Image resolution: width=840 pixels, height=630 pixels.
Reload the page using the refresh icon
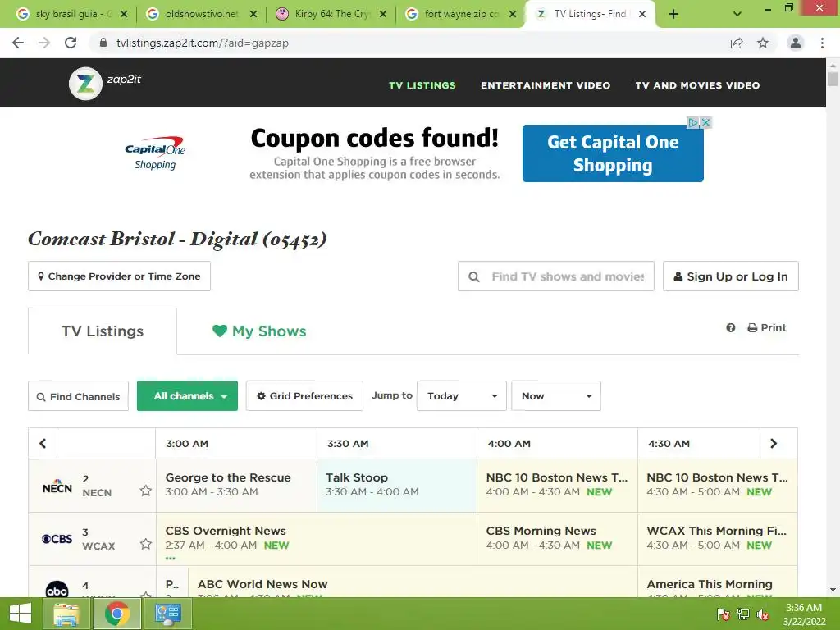(x=71, y=43)
